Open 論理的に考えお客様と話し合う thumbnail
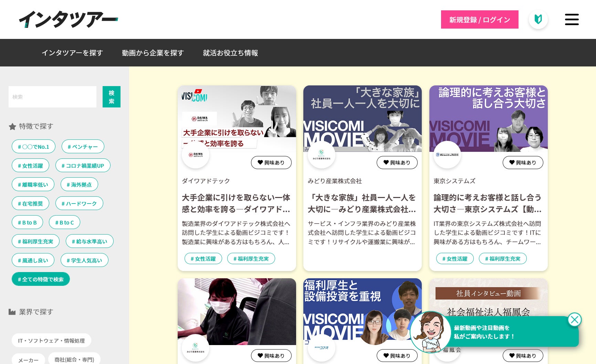This screenshot has height=364, width=596. click(x=489, y=118)
